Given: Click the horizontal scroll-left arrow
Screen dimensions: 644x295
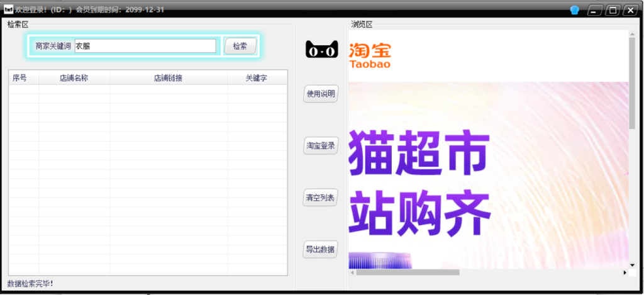Looking at the screenshot, I should pos(352,272).
